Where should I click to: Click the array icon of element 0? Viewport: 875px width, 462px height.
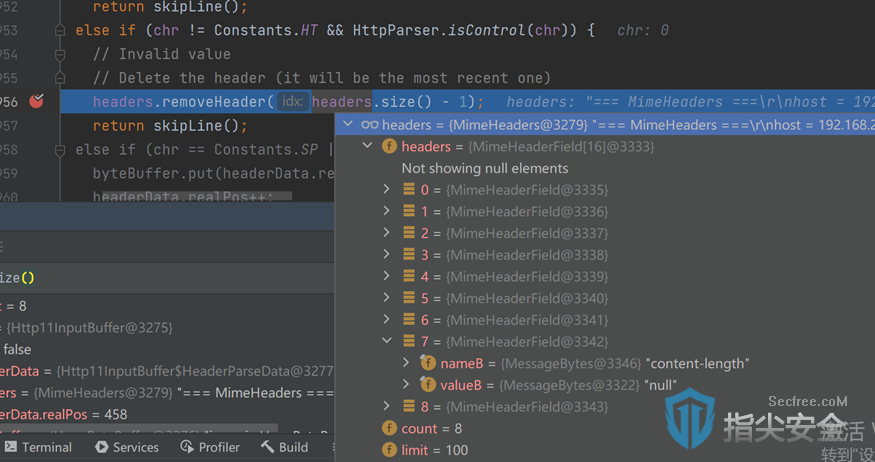coord(409,189)
